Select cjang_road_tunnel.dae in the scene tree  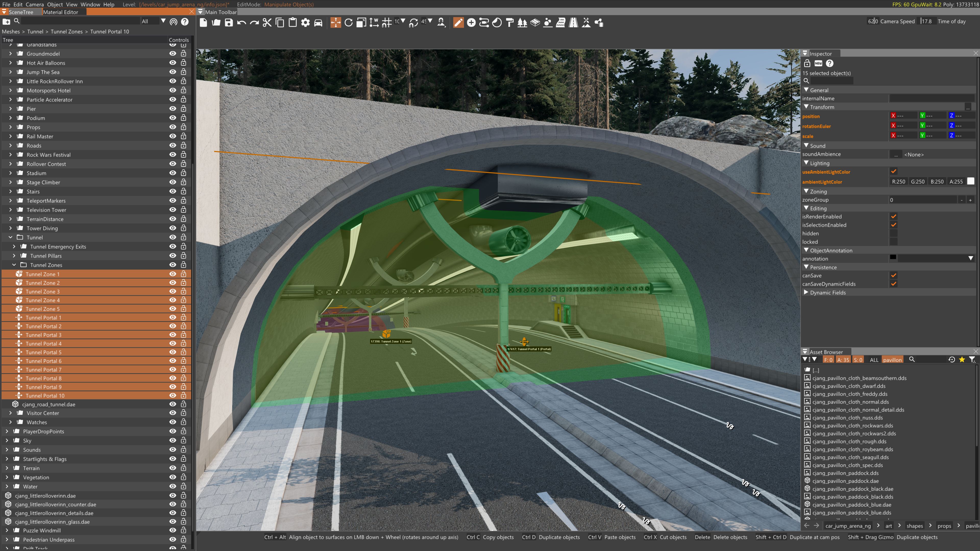click(x=48, y=404)
